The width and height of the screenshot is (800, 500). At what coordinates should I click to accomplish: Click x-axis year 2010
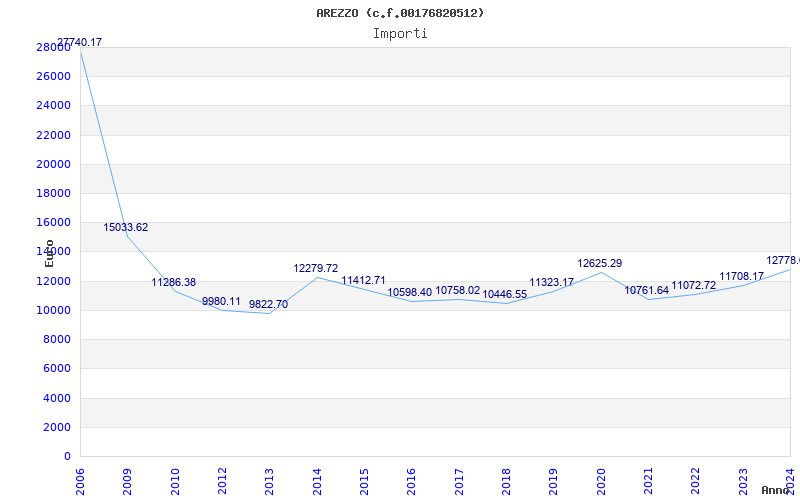(x=175, y=482)
